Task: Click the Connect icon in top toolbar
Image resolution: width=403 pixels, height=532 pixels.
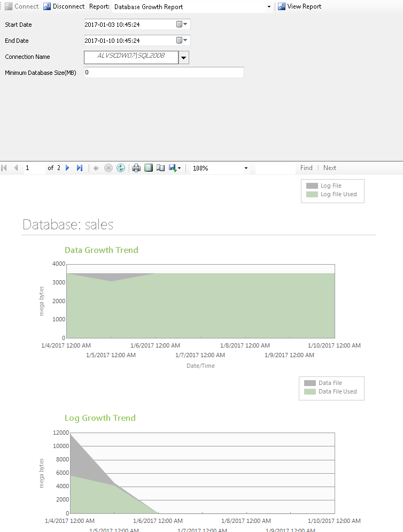Action: coord(9,6)
